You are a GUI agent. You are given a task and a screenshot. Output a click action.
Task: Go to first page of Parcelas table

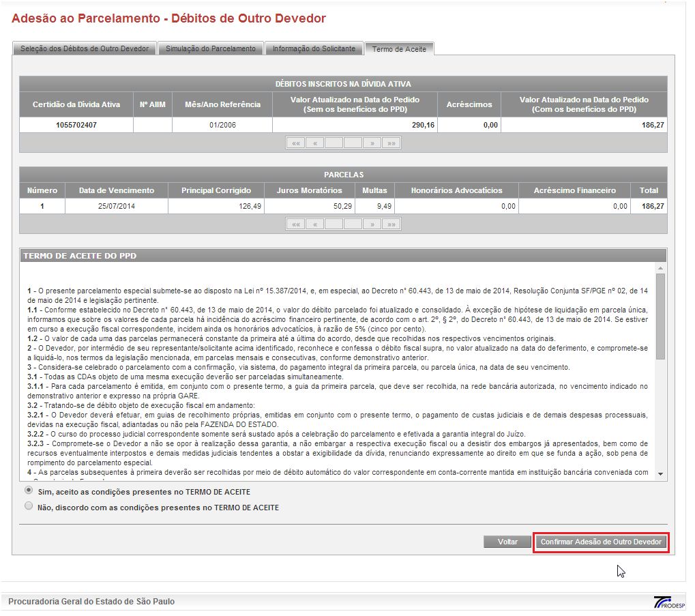[x=295, y=224]
